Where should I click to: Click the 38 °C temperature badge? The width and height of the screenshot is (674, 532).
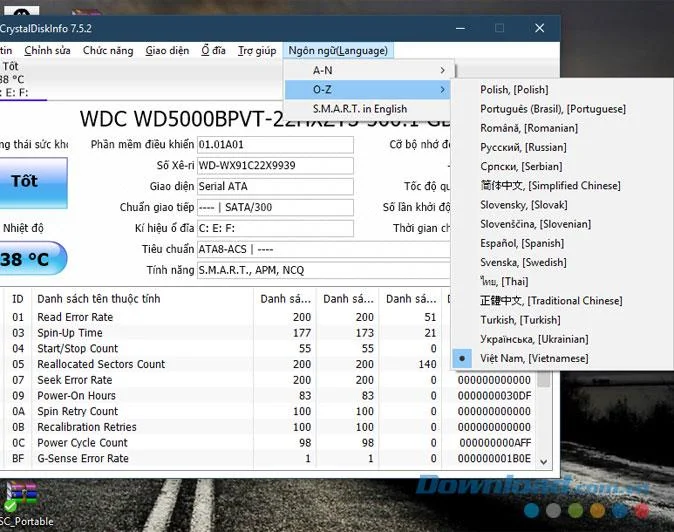pyautogui.click(x=33, y=258)
